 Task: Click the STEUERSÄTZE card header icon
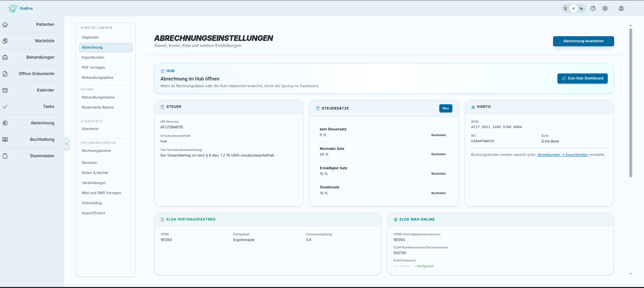[318, 108]
